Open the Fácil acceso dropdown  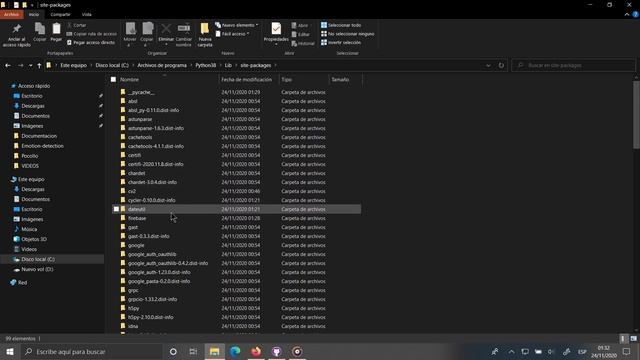tap(233, 34)
